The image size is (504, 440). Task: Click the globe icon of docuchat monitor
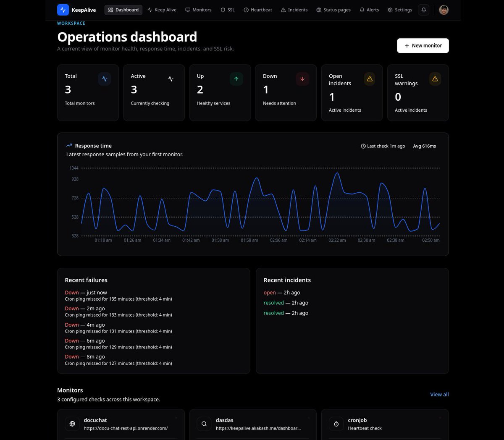click(72, 424)
